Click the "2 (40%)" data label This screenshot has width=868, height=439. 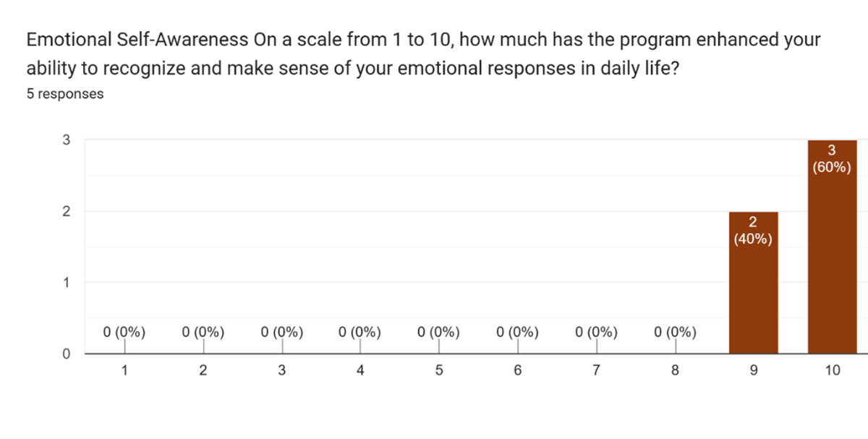(753, 231)
